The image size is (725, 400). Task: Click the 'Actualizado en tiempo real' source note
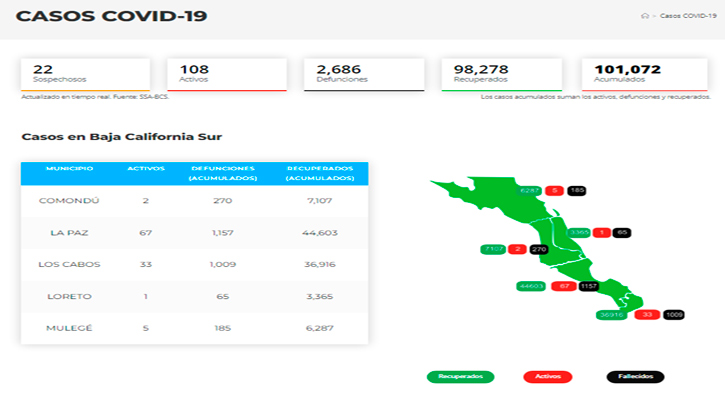[95, 97]
